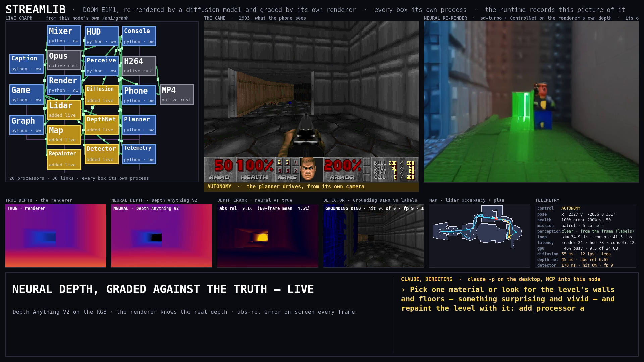Click the Lidar added-live node
This screenshot has height=362, width=644.
coord(64,110)
